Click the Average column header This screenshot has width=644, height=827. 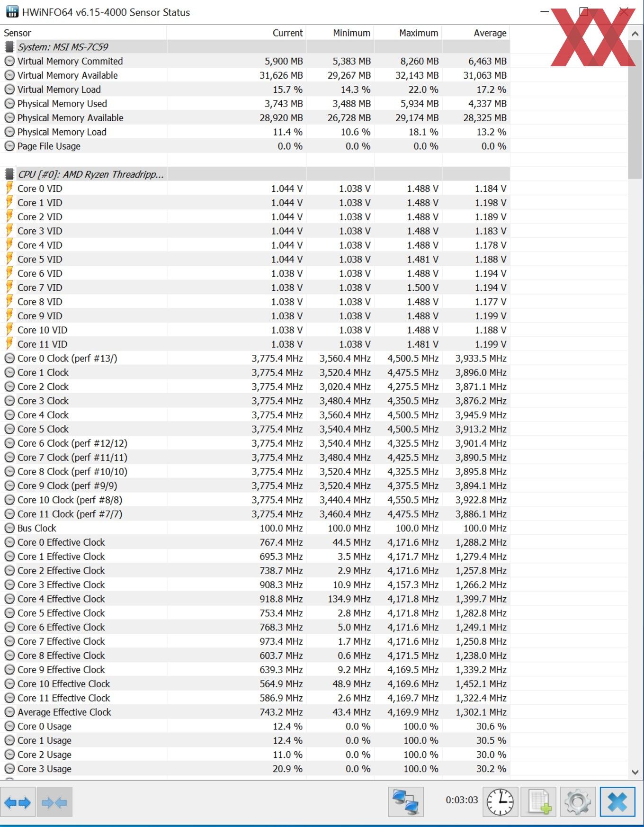click(x=476, y=33)
